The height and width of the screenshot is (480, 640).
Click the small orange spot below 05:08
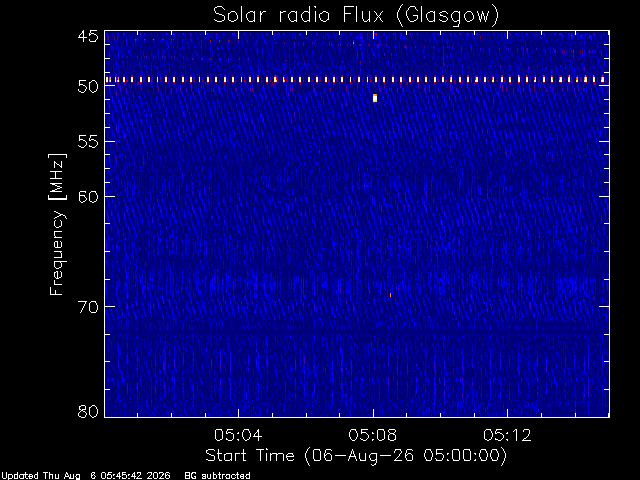pos(390,295)
